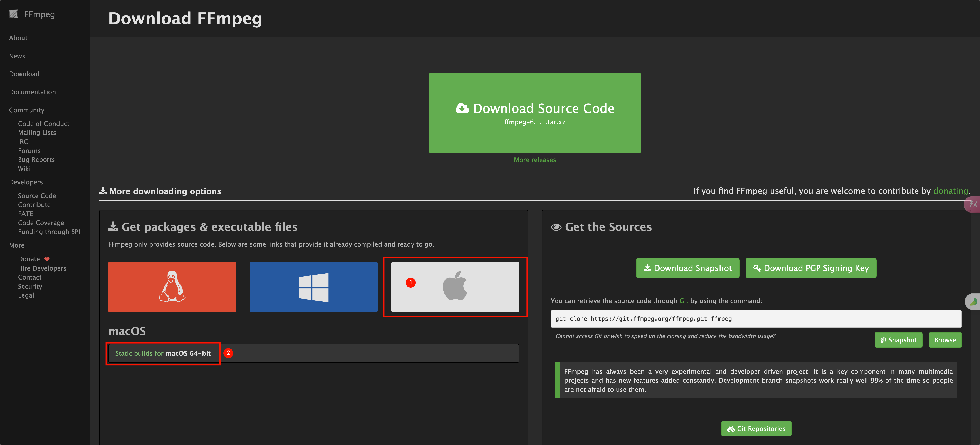The width and height of the screenshot is (980, 445).
Task: Click the green leaf floating icon on right edge
Action: pyautogui.click(x=973, y=301)
